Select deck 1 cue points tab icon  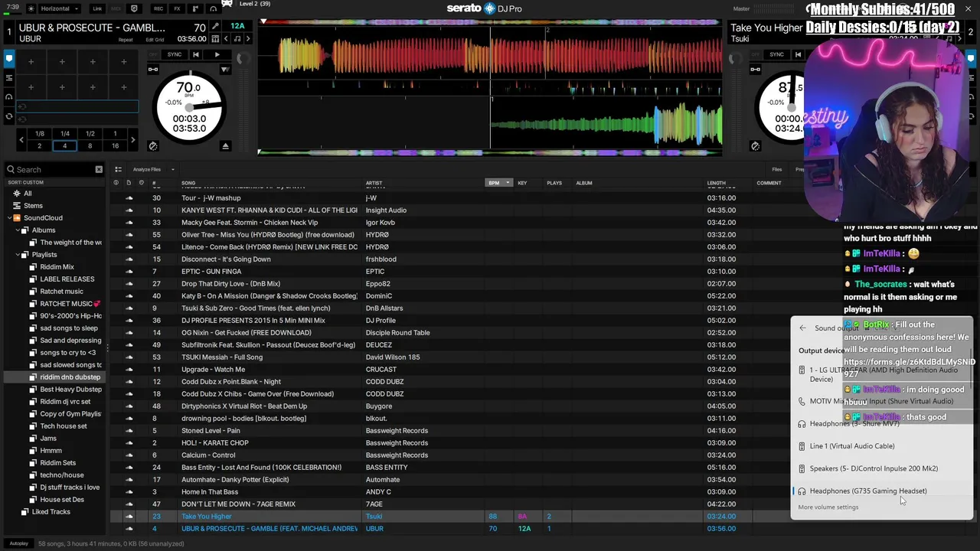(x=8, y=58)
